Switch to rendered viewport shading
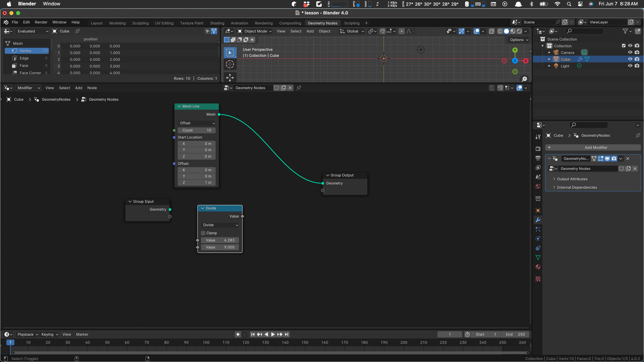The height and width of the screenshot is (362, 644). 519,31
